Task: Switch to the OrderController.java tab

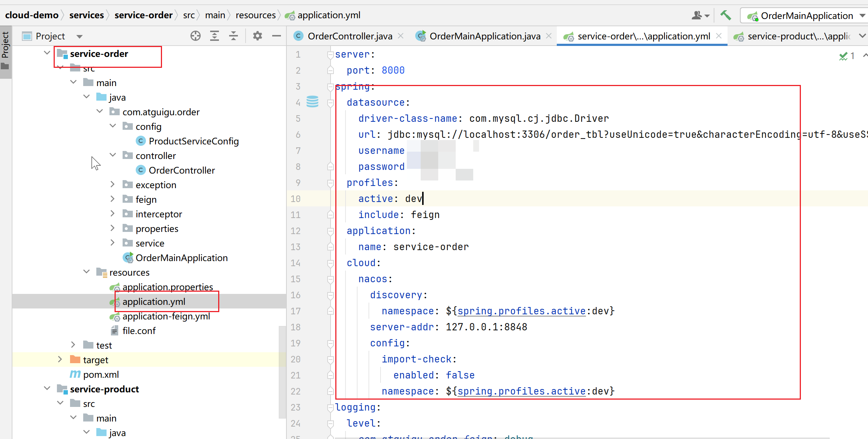Action: [x=350, y=36]
